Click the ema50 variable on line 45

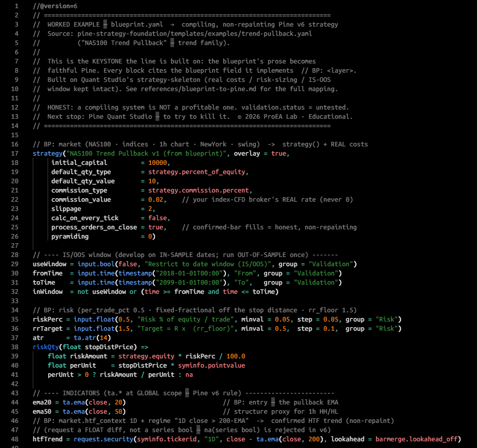[42, 412]
